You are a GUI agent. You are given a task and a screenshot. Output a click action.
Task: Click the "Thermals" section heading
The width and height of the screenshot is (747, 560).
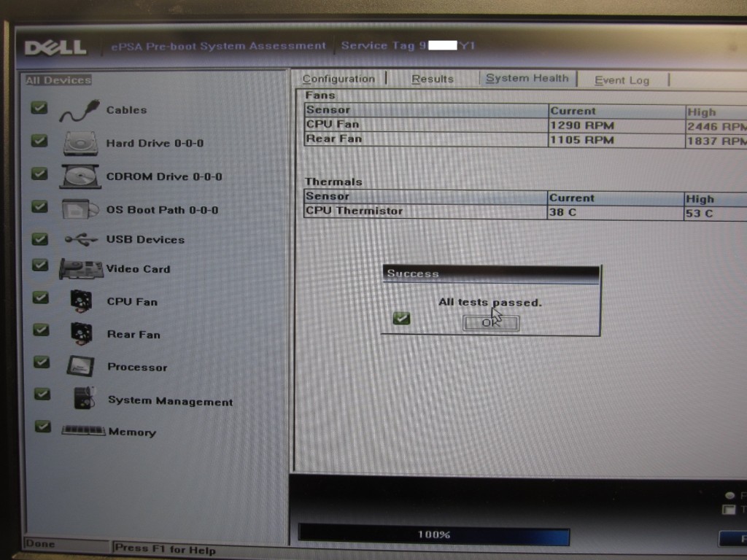(x=333, y=182)
